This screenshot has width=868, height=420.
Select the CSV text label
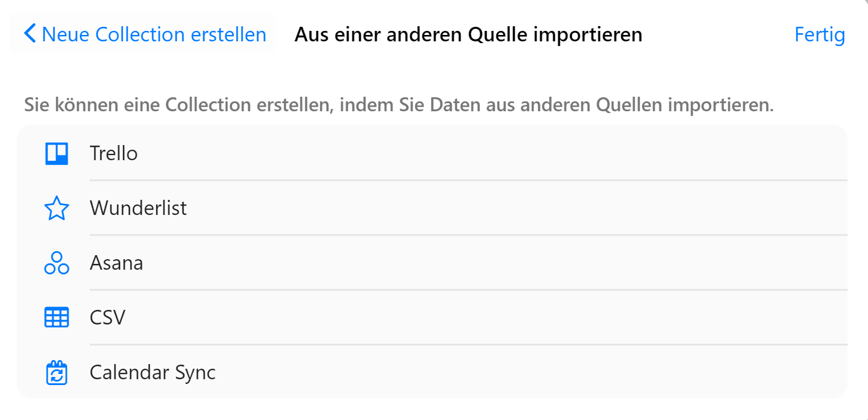click(x=107, y=317)
